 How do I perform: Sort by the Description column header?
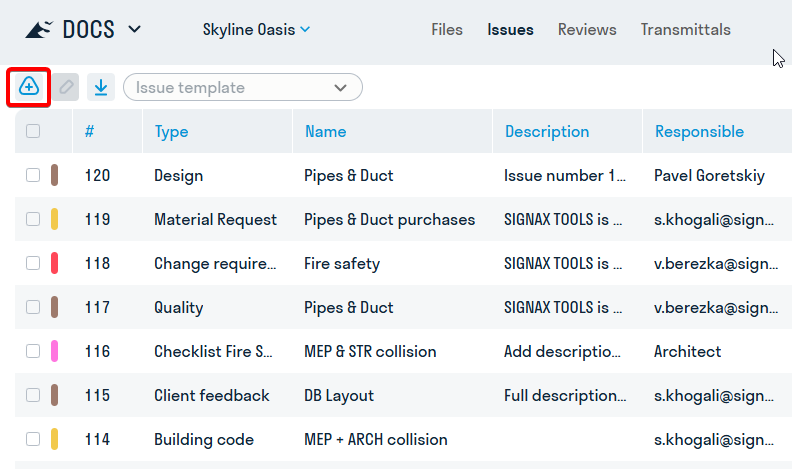pyautogui.click(x=547, y=131)
